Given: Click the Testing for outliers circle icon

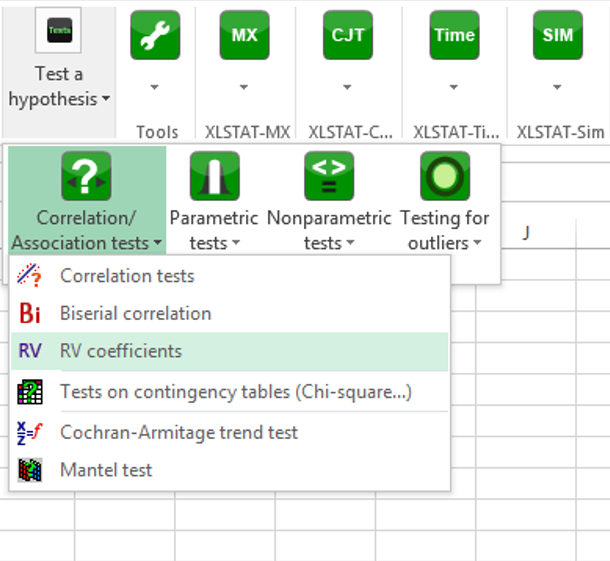Looking at the screenshot, I should pyautogui.click(x=445, y=176).
